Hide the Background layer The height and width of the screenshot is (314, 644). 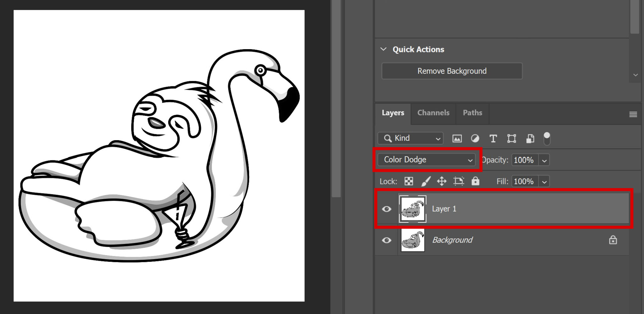(x=386, y=240)
